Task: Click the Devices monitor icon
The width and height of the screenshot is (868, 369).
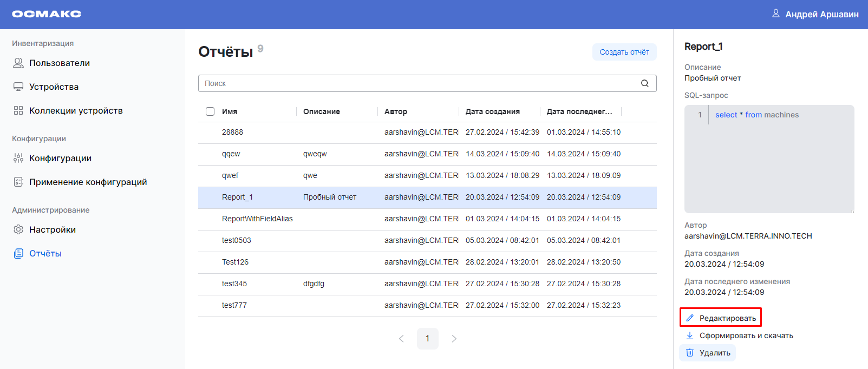Action: tap(18, 87)
